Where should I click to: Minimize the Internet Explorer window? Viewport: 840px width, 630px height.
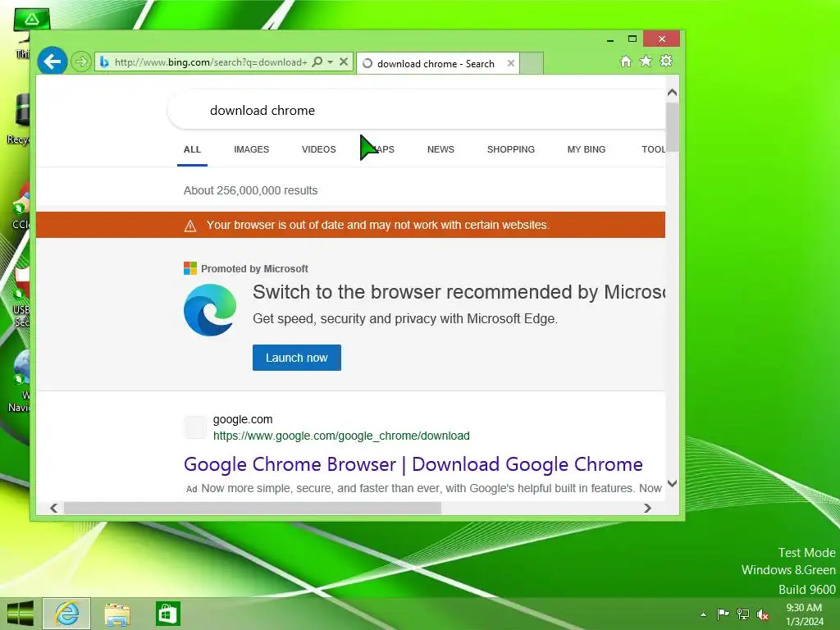[610, 39]
